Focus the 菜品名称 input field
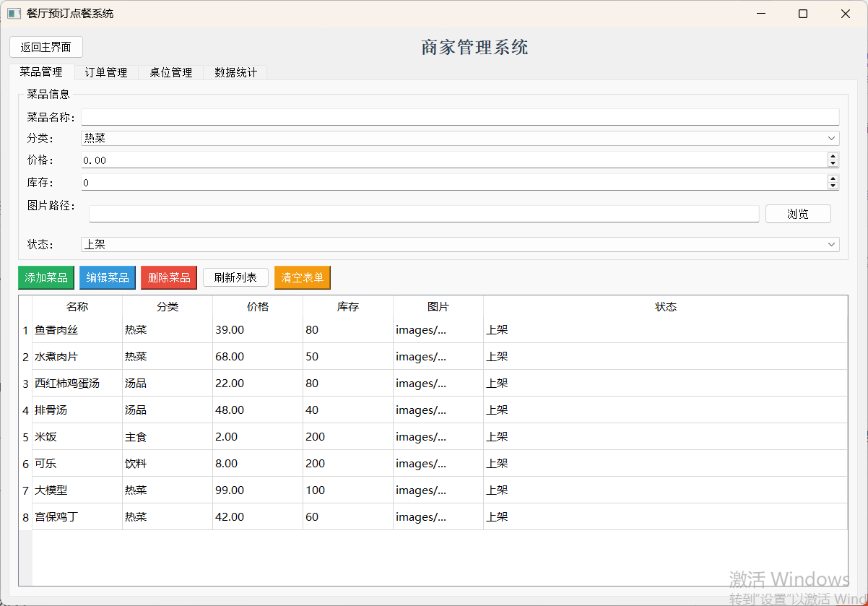868x606 pixels. point(460,117)
